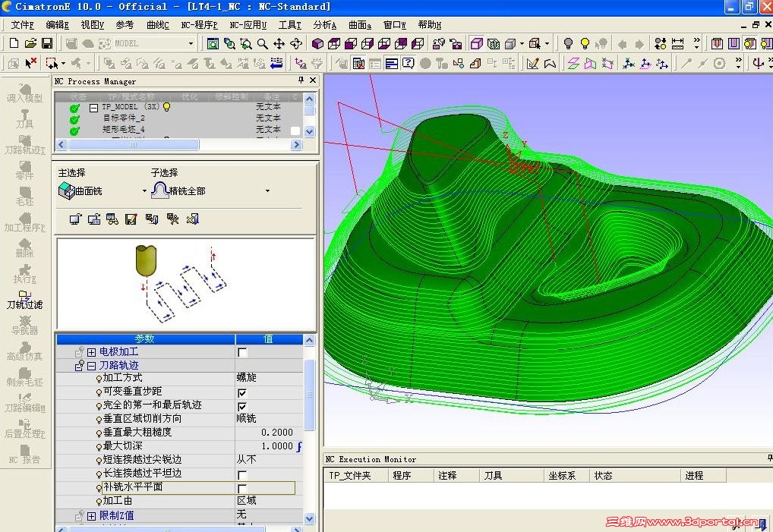Open 刀路轨迹 toolpath sidebar icon
The image size is (773, 532).
point(24,144)
